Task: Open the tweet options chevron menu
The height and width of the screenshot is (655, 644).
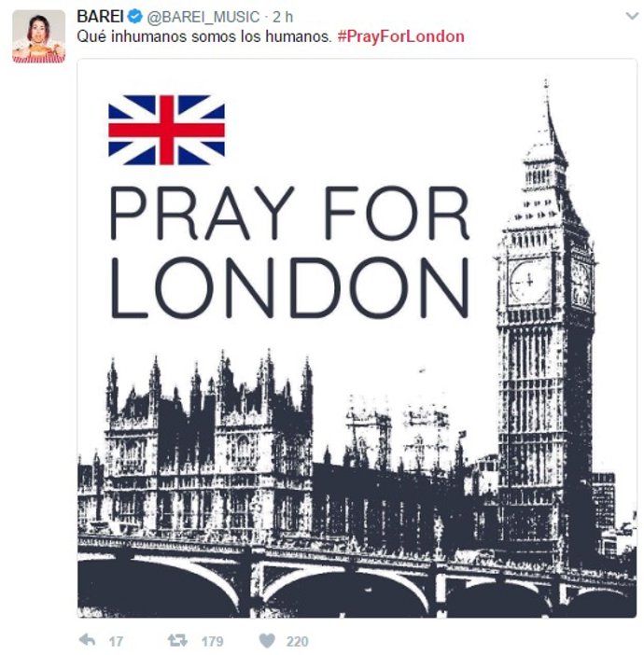Action: click(632, 16)
